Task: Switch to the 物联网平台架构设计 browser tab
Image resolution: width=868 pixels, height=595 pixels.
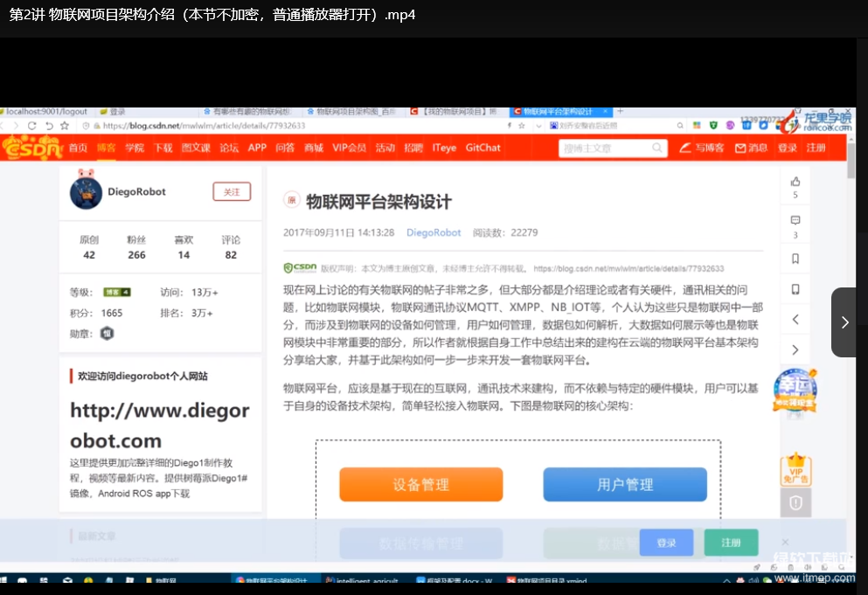Action: pyautogui.click(x=559, y=112)
